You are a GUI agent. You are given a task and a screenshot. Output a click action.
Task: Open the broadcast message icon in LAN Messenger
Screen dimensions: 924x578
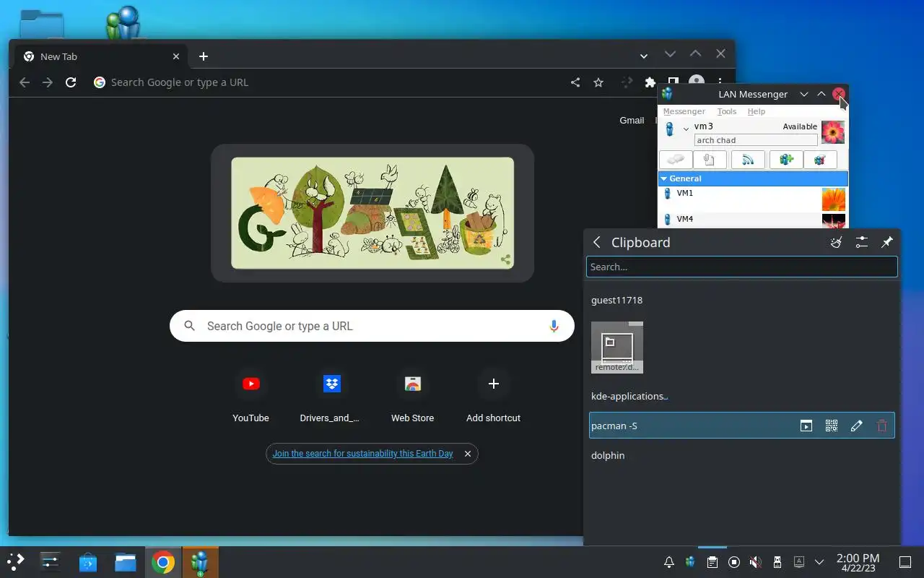pyautogui.click(x=748, y=160)
